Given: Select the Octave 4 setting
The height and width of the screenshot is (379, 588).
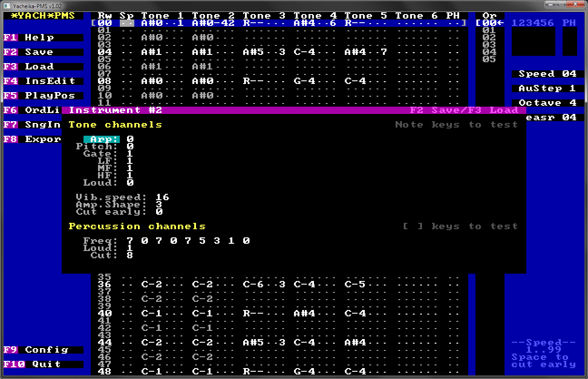Looking at the screenshot, I should coord(547,103).
